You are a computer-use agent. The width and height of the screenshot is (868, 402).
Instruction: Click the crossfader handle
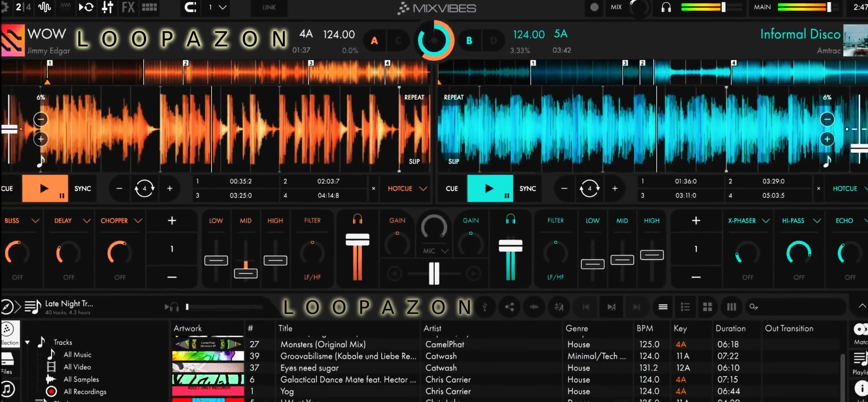434,273
